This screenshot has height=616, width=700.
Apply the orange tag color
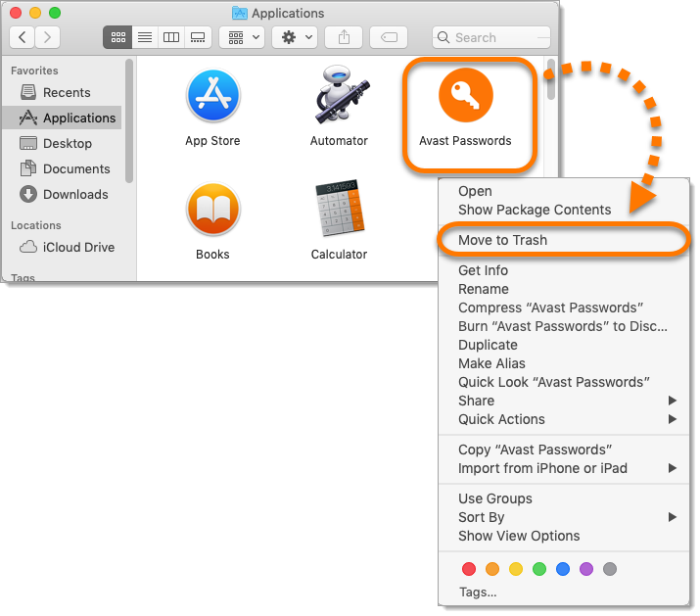(492, 569)
